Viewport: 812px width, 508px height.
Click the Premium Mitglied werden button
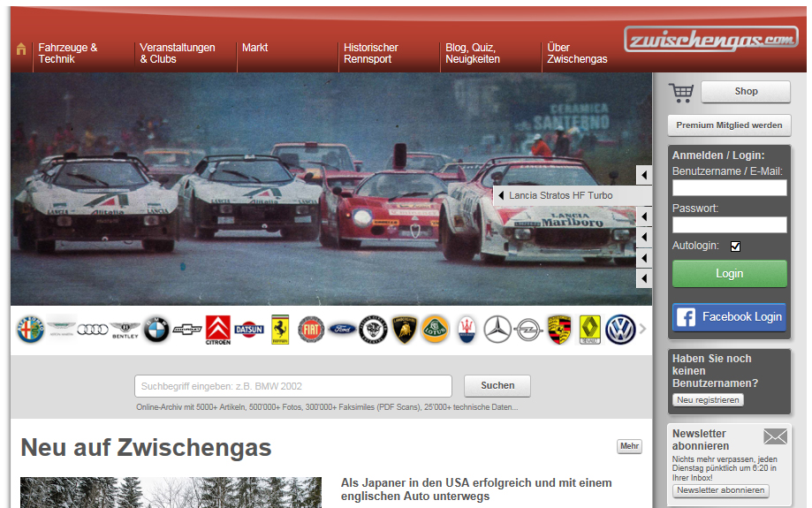click(x=729, y=125)
